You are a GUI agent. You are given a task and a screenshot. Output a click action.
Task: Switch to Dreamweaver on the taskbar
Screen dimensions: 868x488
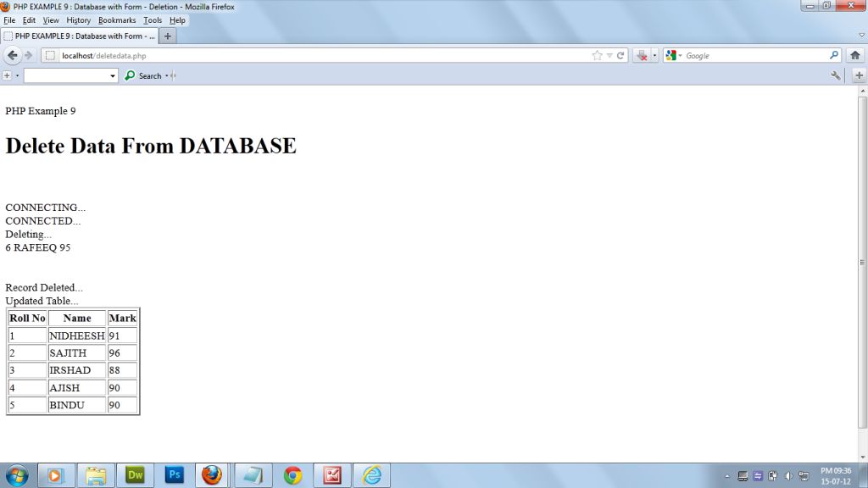point(135,475)
